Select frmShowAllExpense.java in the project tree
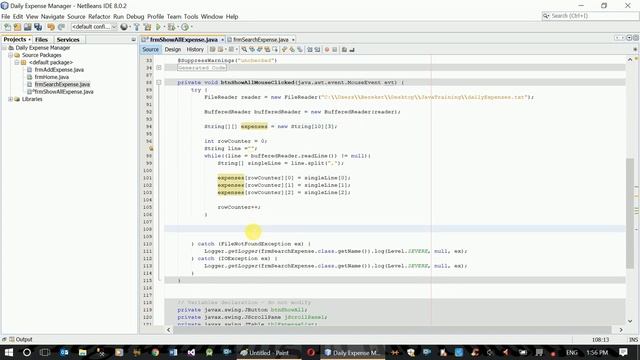Image resolution: width=640 pixels, height=360 pixels. coord(64,92)
